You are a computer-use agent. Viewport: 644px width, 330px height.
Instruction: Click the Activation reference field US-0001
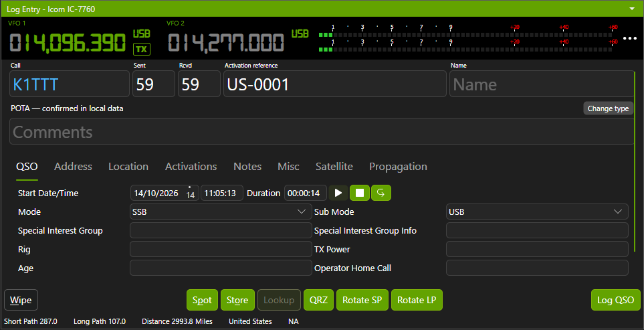coord(335,84)
